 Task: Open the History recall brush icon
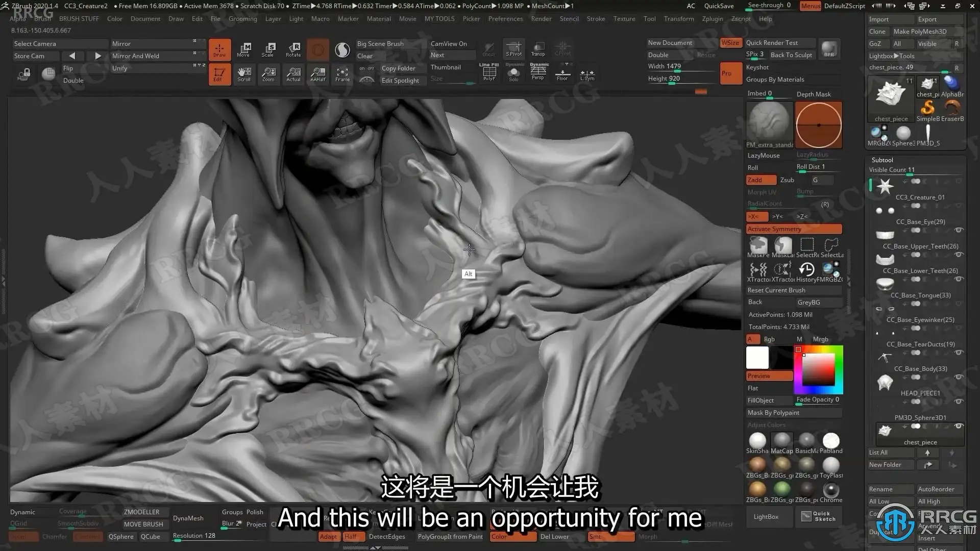(807, 271)
